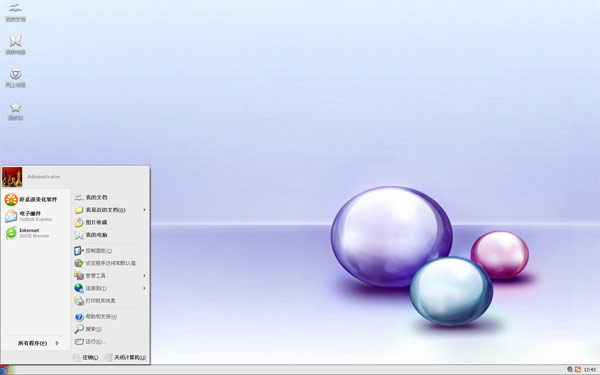Screen dimensions: 600x375
Task: Expand the recent documents submenu arrow
Action: (x=144, y=210)
